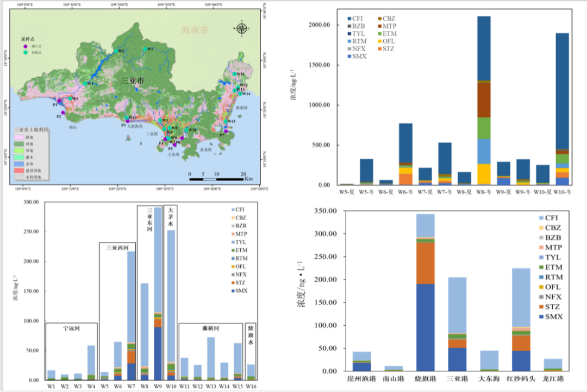
Task: Select river sampling marker W2 on map
Action: (x=116, y=51)
